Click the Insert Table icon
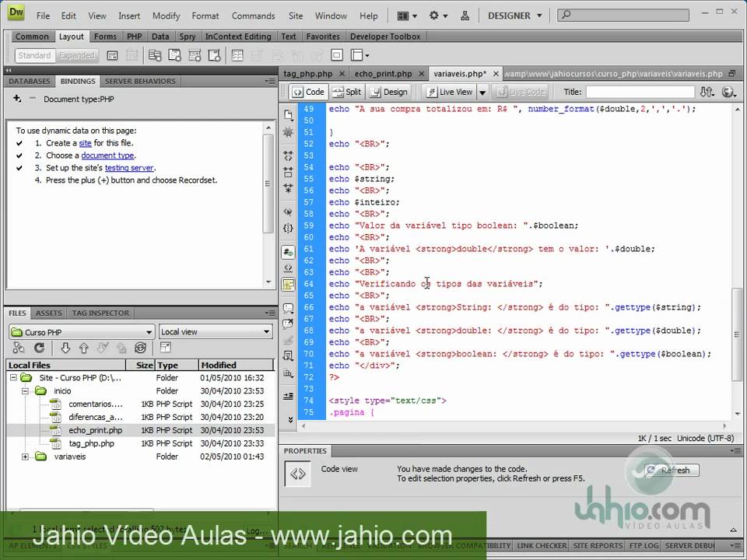 (237, 55)
